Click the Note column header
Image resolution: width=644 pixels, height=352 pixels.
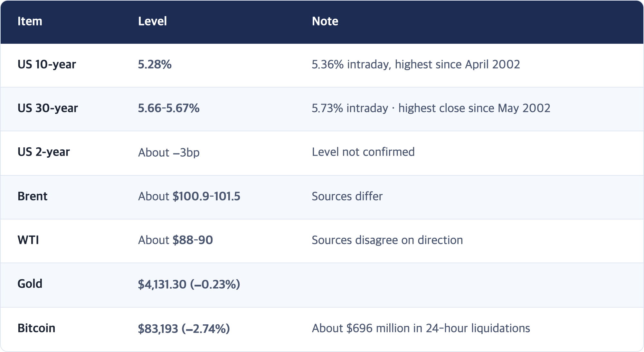(x=325, y=21)
